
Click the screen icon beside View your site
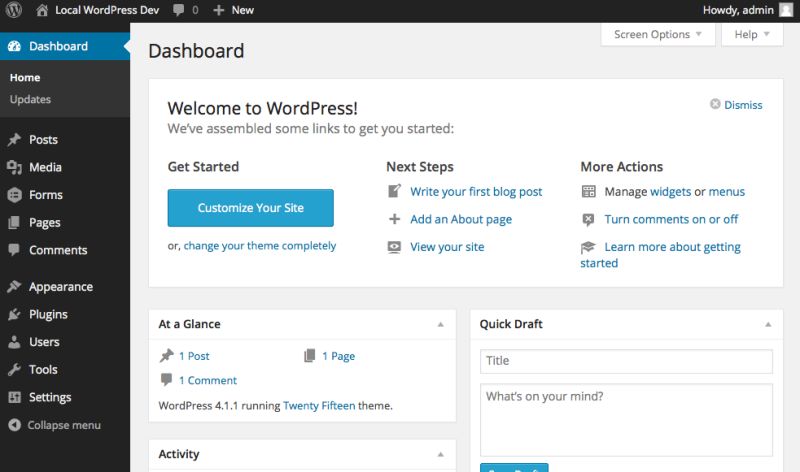coord(394,247)
